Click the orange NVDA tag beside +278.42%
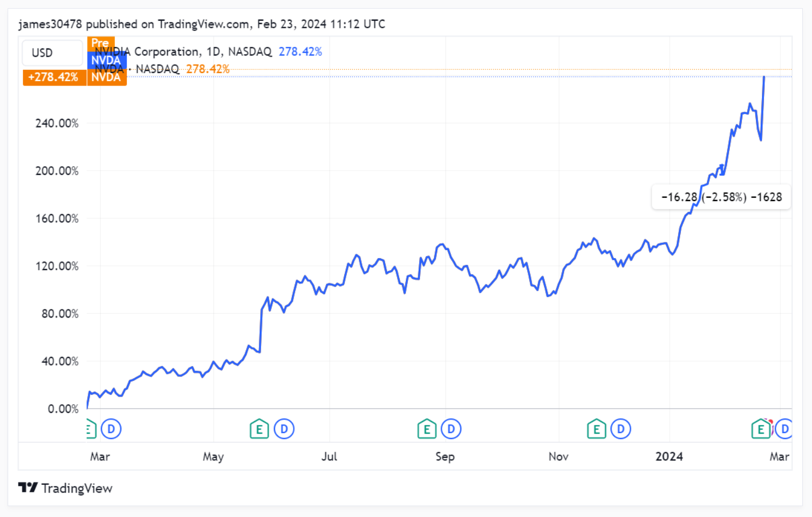The height and width of the screenshot is (517, 812). click(107, 77)
